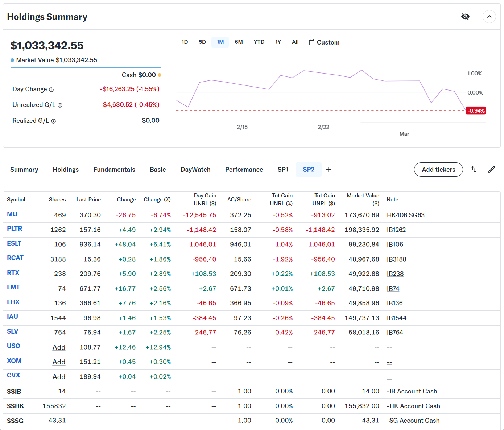Select the 6M chart range
The image size is (504, 430).
click(x=239, y=42)
